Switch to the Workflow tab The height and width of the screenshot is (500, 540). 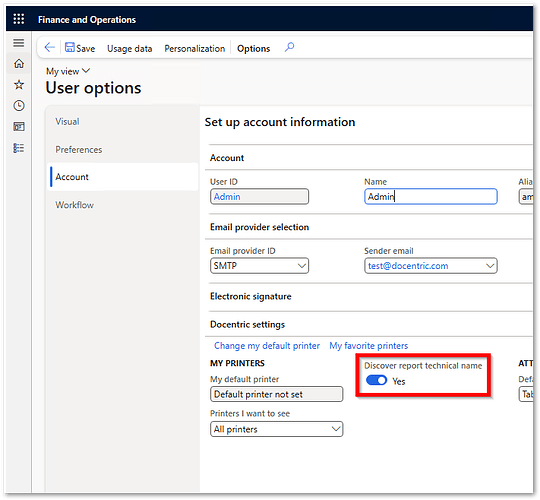74,205
